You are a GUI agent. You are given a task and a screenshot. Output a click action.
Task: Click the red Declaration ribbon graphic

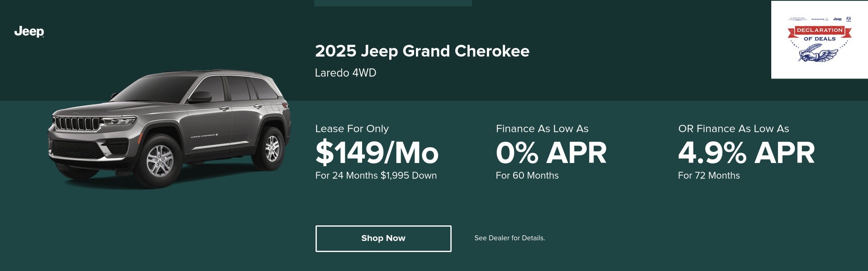click(x=820, y=31)
